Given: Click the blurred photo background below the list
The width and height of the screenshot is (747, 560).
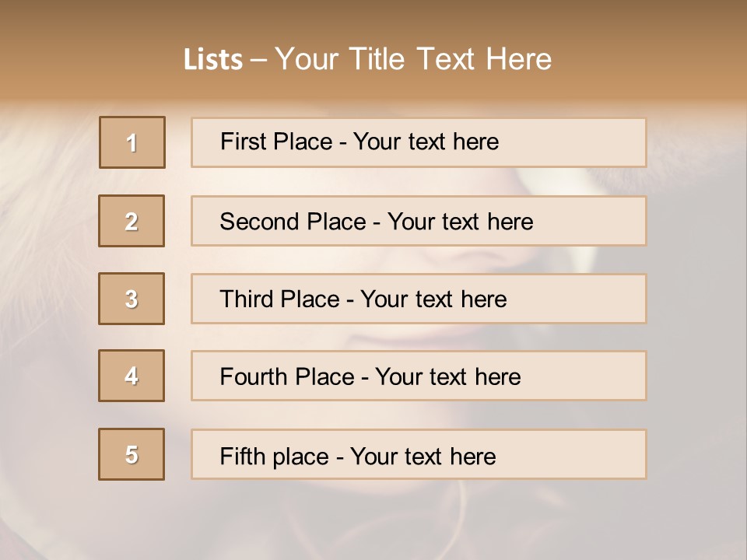Looking at the screenshot, I should click(373, 521).
